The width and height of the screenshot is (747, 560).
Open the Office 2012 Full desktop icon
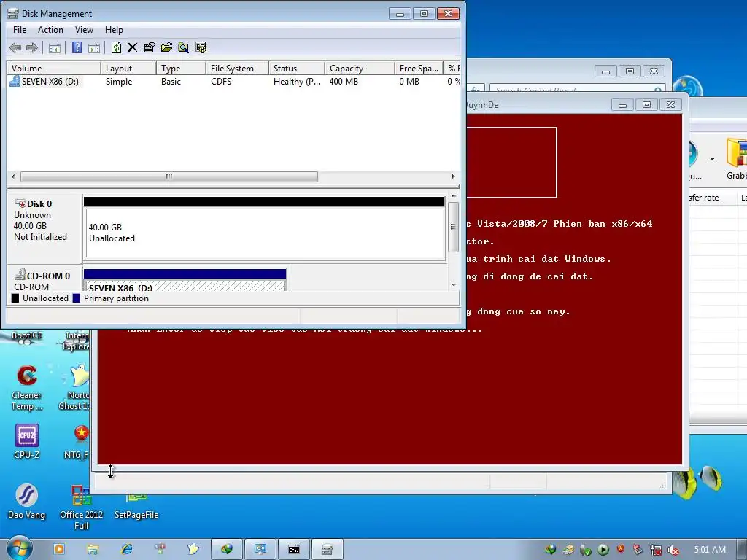coord(82,507)
